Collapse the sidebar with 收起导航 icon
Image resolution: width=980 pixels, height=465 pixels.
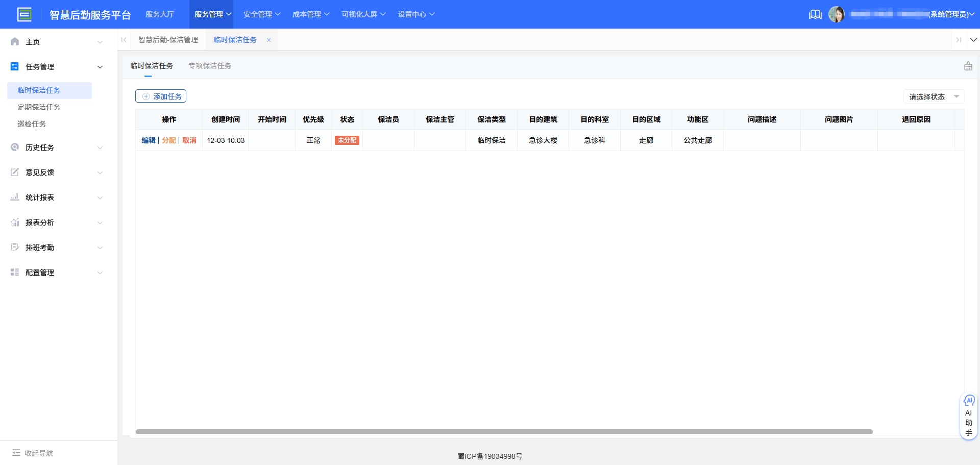15,453
